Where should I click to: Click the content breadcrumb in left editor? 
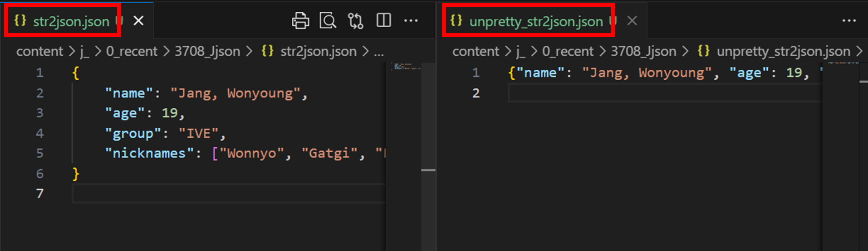click(40, 52)
